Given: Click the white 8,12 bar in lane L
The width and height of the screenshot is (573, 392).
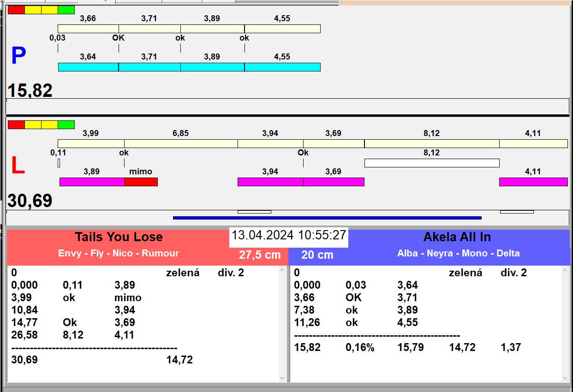Looking at the screenshot, I should [x=431, y=163].
